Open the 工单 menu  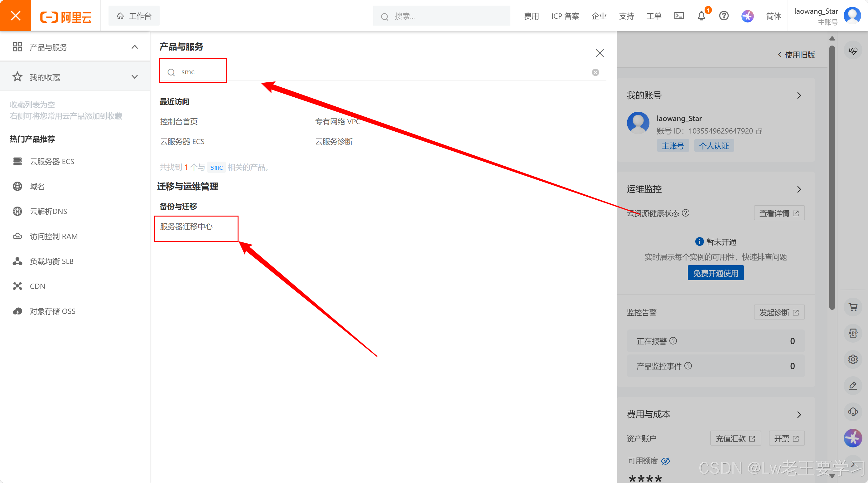(654, 16)
